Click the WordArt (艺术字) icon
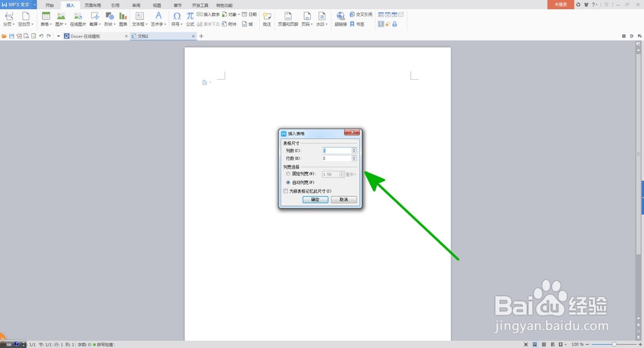This screenshot has height=348, width=644. [x=158, y=16]
